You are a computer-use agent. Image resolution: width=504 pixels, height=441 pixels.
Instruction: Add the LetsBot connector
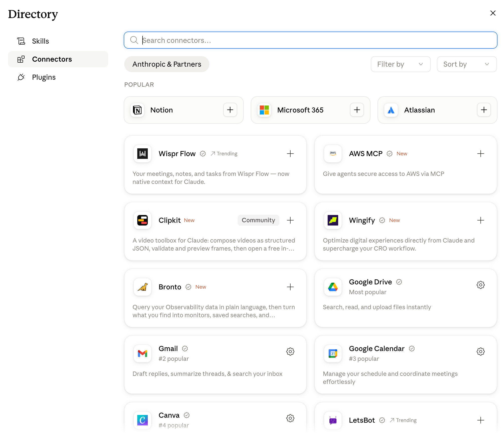coord(480,420)
